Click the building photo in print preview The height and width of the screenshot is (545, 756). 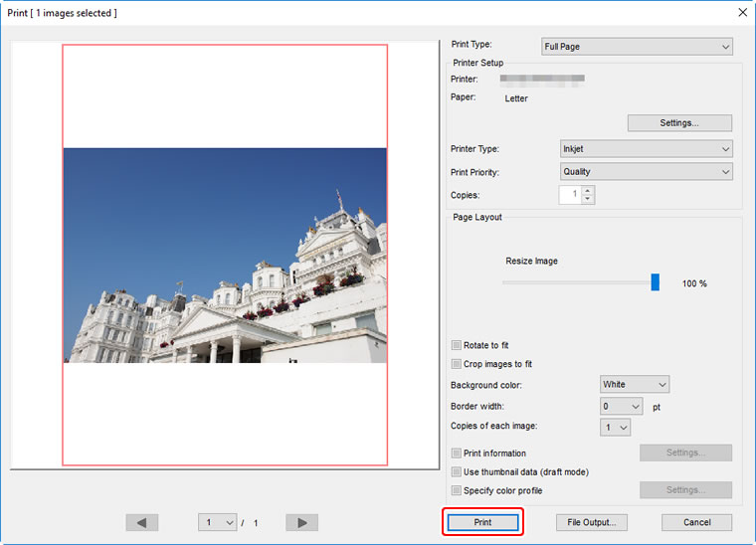pyautogui.click(x=225, y=256)
